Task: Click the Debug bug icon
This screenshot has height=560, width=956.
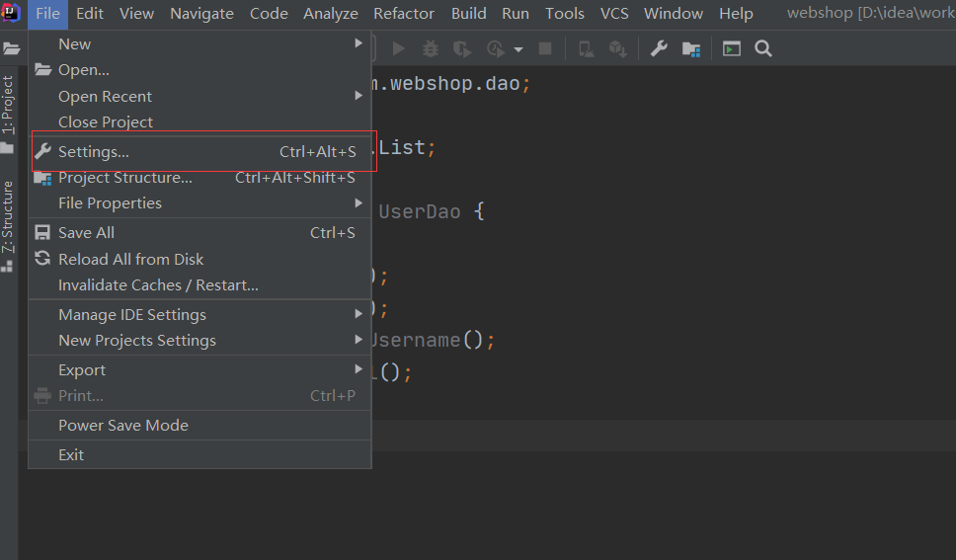Action: pos(431,48)
